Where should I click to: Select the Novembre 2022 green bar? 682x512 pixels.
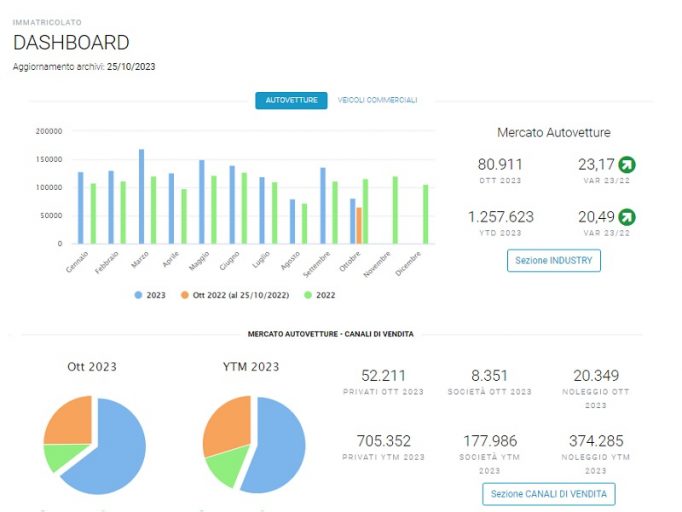tap(395, 210)
